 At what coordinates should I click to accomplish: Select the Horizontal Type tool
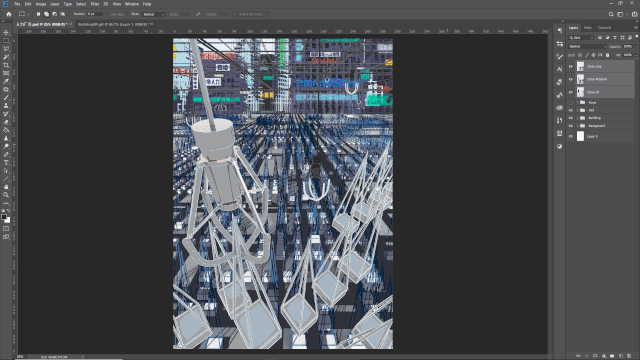(6, 162)
